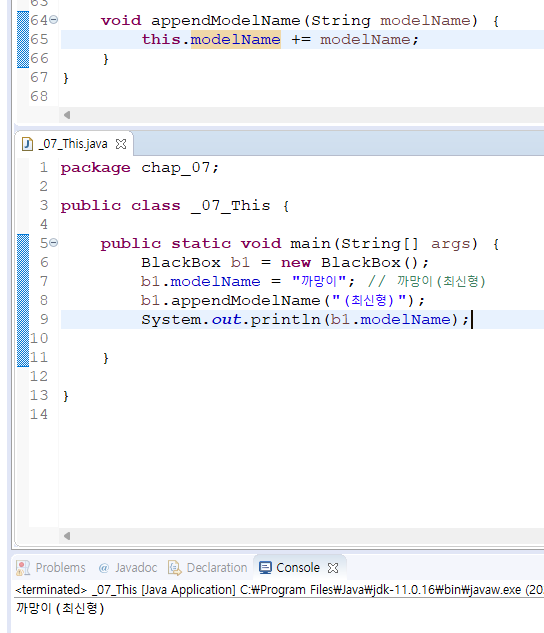Screen dimensions: 544x633
Task: Click closing brace on line 13
Action: click(66, 396)
